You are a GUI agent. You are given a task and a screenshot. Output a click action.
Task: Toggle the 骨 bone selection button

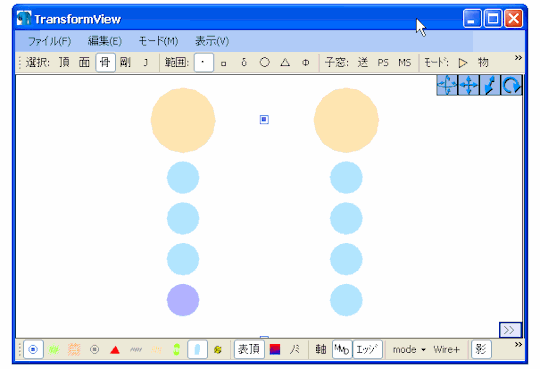(x=105, y=62)
